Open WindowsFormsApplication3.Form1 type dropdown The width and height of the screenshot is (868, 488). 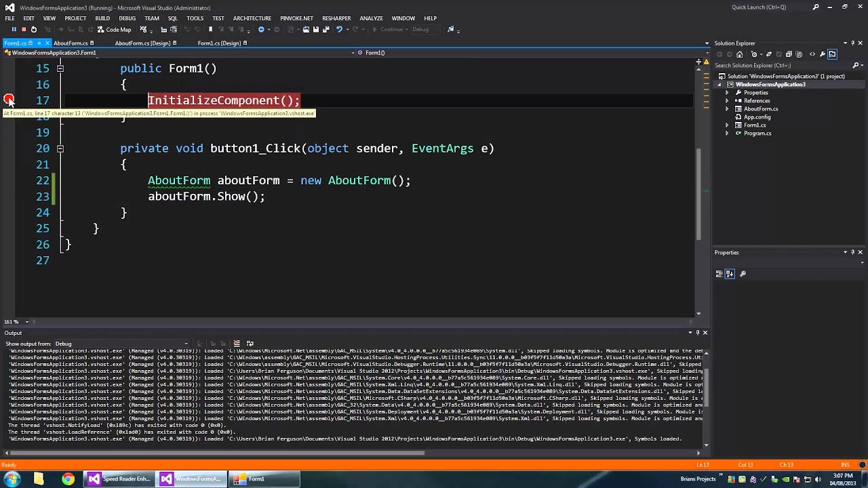tap(178, 53)
